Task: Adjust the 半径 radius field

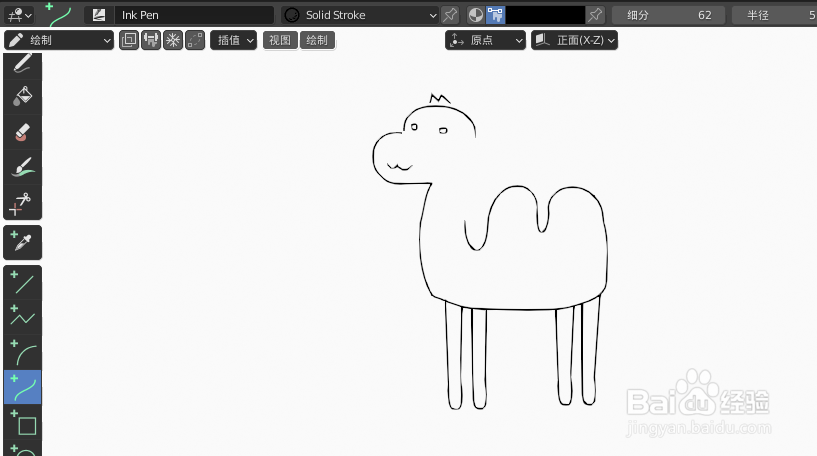Action: 774,15
